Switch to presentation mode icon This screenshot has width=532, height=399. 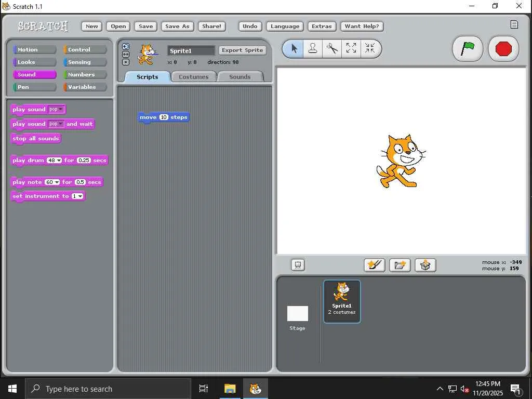[298, 265]
